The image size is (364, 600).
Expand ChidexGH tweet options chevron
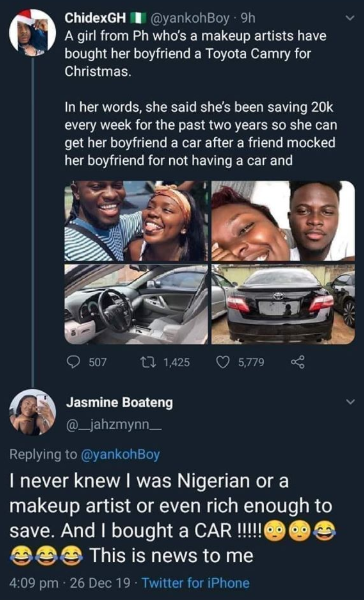coord(350,18)
